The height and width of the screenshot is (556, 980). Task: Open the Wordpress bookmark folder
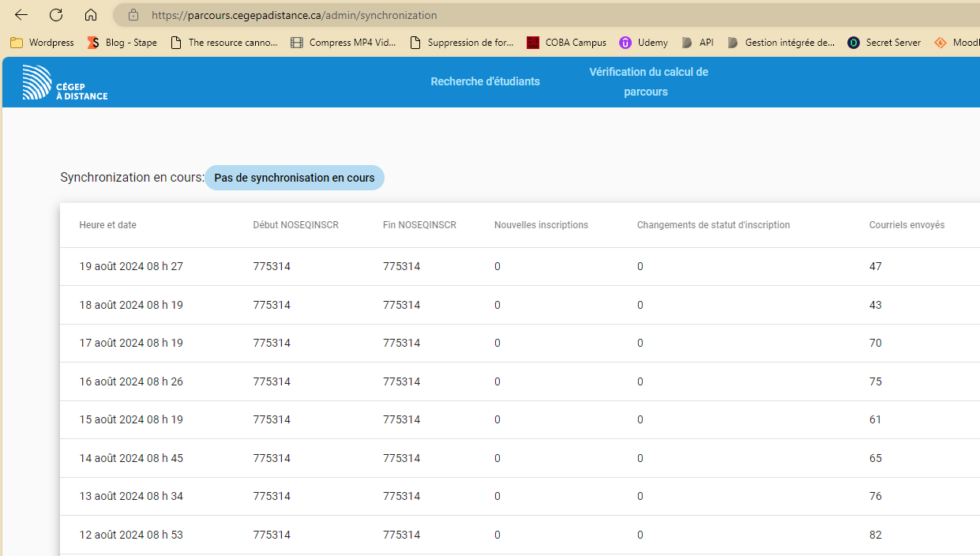coord(43,43)
